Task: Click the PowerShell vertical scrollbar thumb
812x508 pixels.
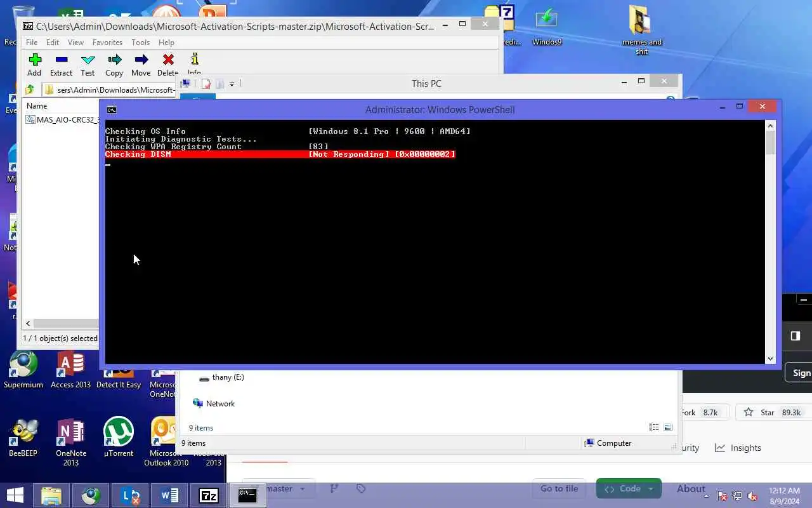Action: coord(771,142)
